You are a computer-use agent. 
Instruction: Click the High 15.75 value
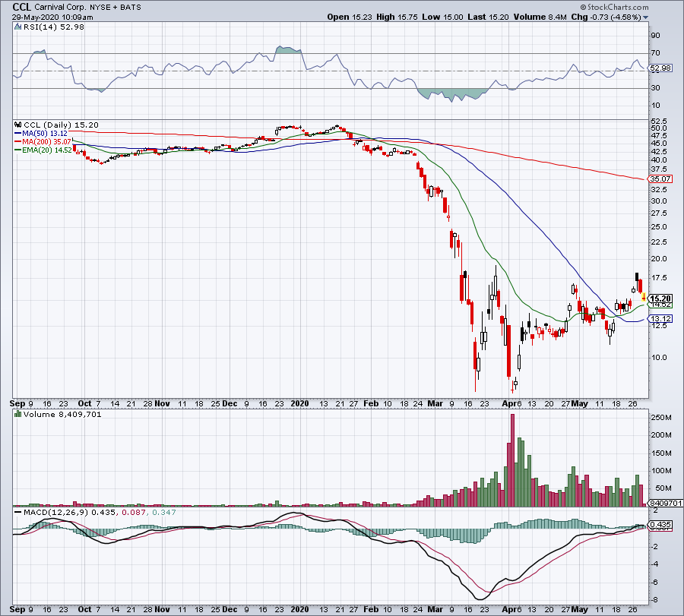point(397,17)
